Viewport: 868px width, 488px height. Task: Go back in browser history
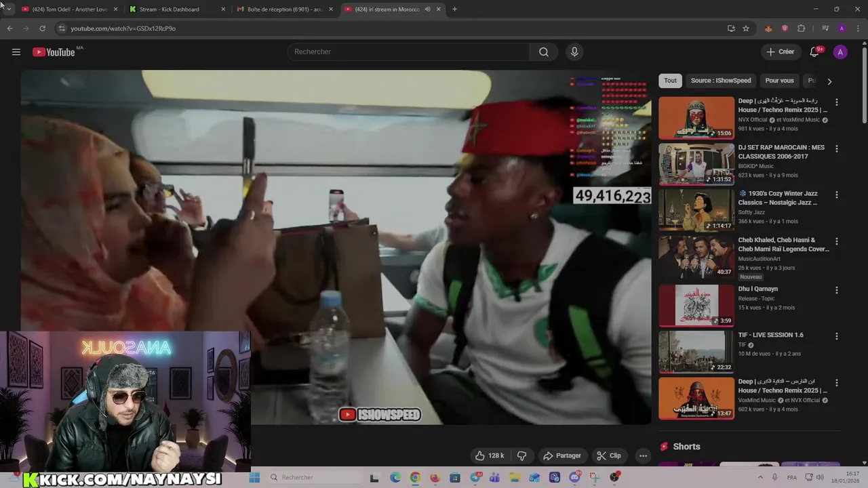pyautogui.click(x=9, y=28)
